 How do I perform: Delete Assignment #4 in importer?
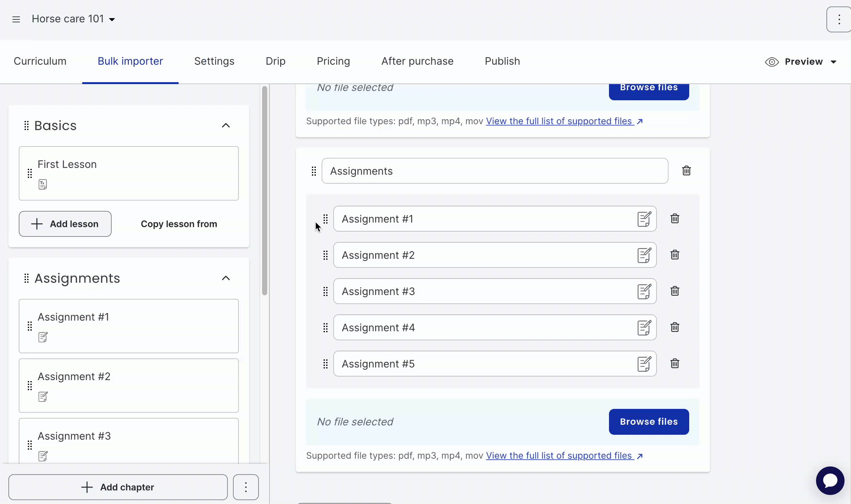click(x=675, y=327)
